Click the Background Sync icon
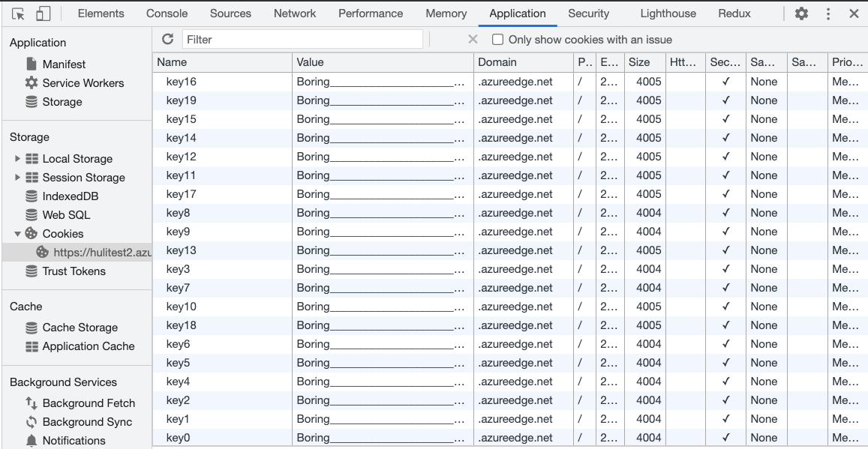The width and height of the screenshot is (868, 449). pyautogui.click(x=32, y=422)
